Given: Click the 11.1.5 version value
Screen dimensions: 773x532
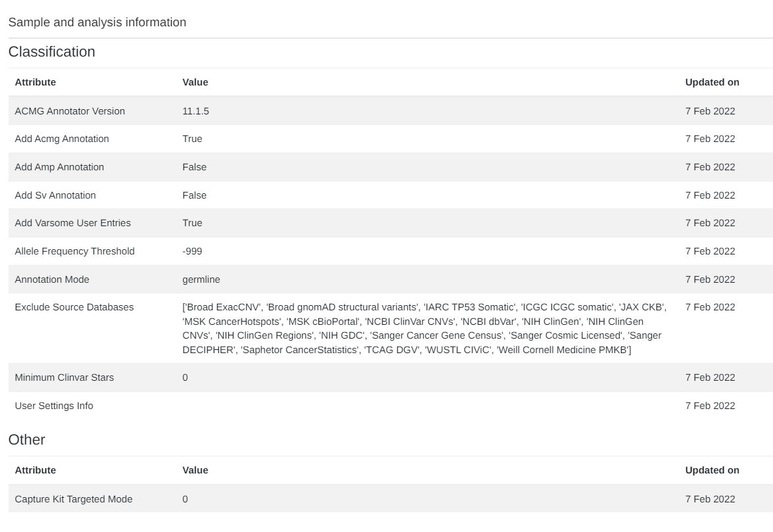Looking at the screenshot, I should tap(195, 111).
